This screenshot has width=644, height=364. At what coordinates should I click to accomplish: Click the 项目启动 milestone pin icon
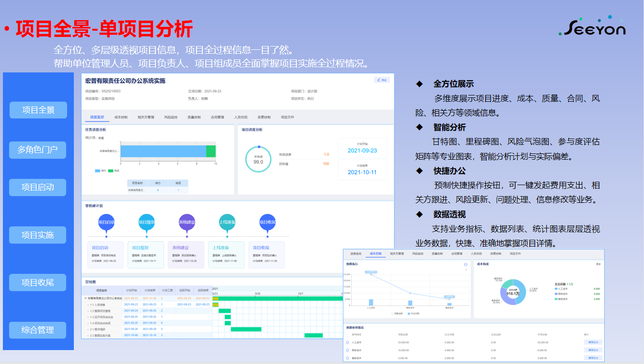pos(106,223)
